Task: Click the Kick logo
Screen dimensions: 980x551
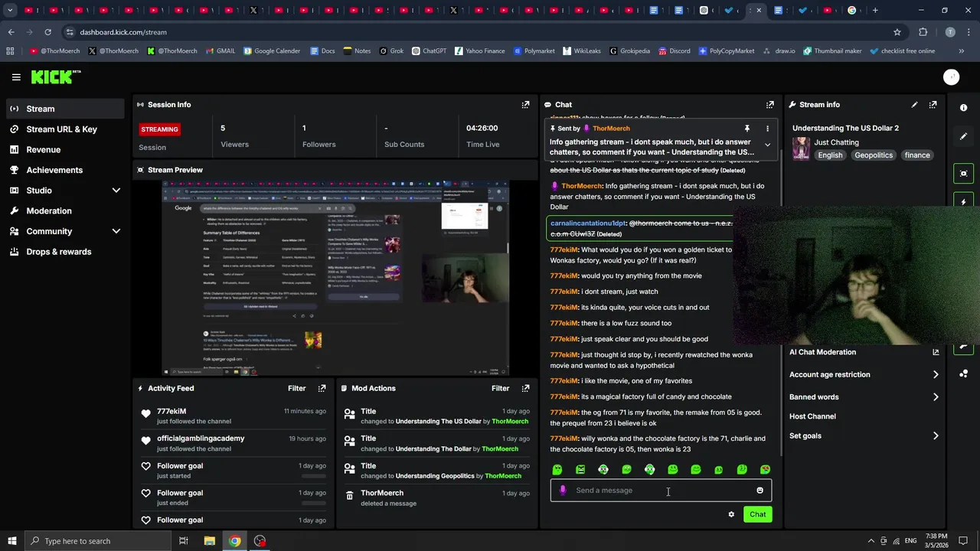Action: pyautogui.click(x=55, y=77)
